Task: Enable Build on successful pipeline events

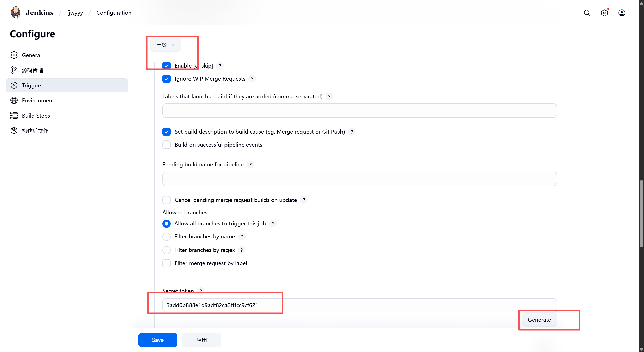Action: 166,145
